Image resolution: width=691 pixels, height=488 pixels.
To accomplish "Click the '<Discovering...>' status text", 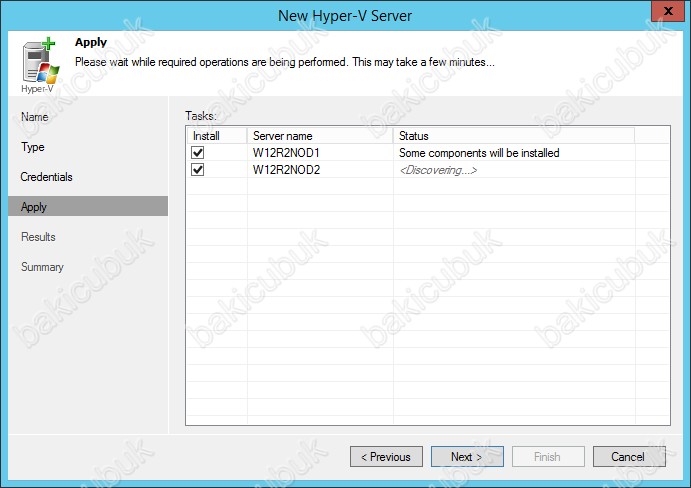I will click(438, 170).
